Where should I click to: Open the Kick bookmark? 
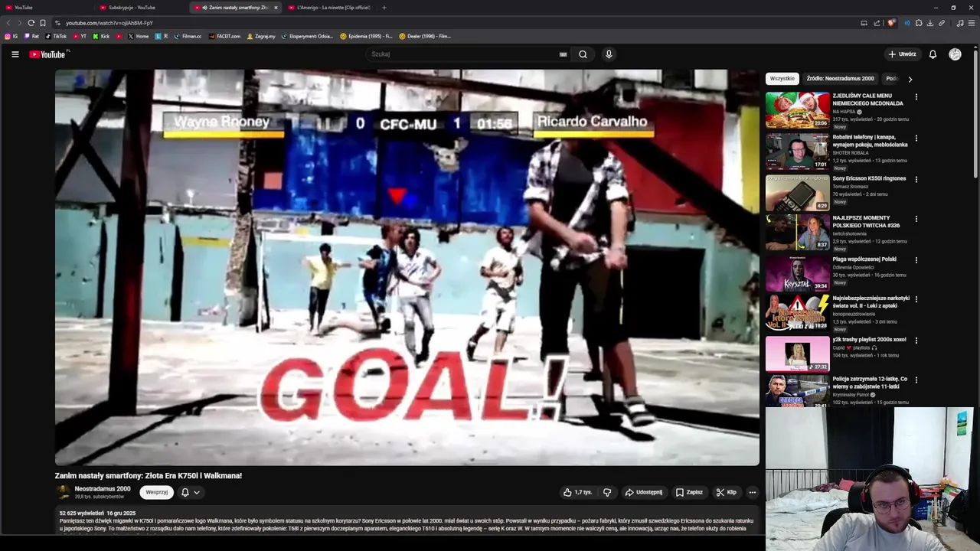[101, 36]
